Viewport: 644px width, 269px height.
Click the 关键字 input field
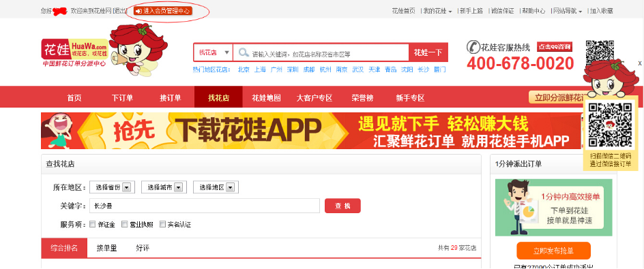pyautogui.click(x=205, y=206)
